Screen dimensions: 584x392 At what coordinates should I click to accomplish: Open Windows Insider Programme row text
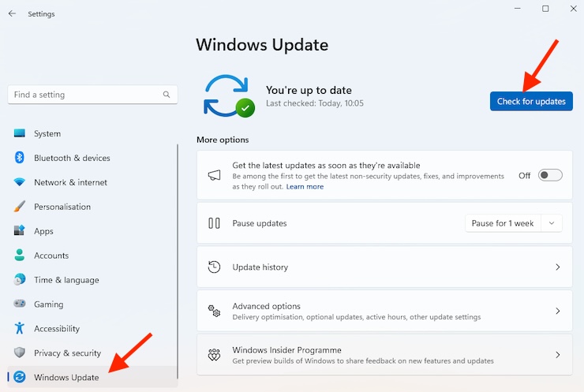coord(286,350)
